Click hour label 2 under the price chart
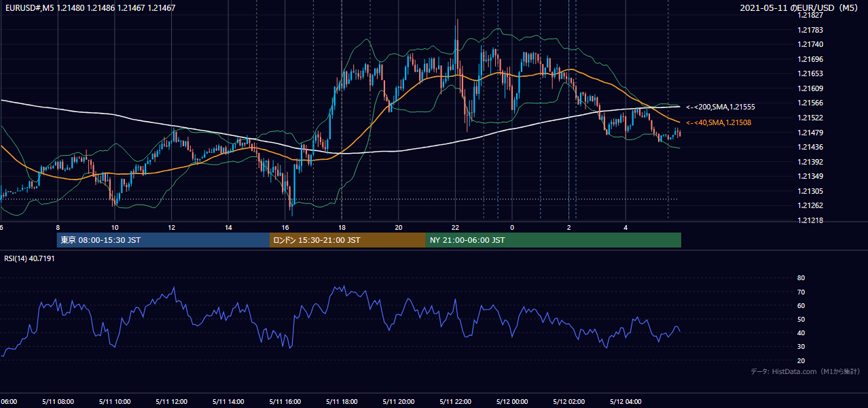This screenshot has height=408, width=868. pyautogui.click(x=568, y=227)
